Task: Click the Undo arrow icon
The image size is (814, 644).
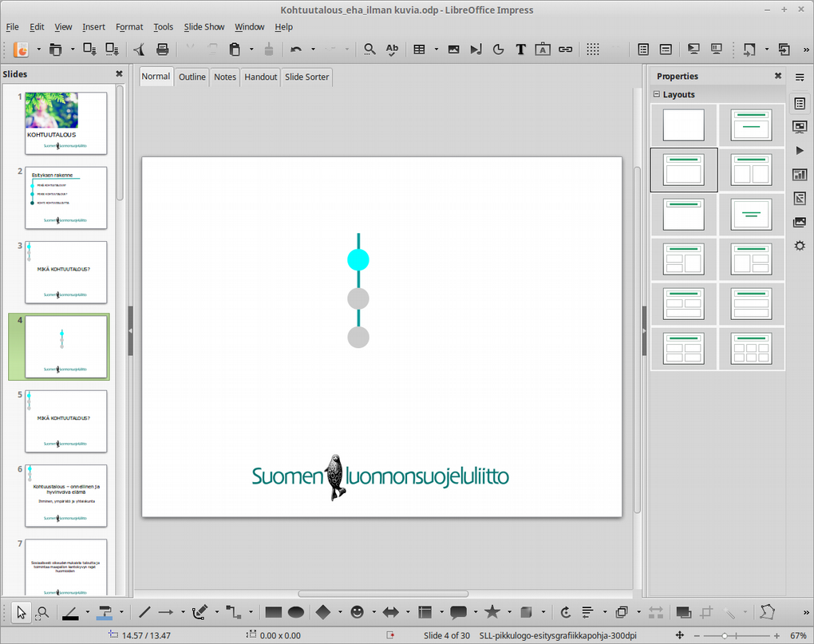Action: click(296, 49)
